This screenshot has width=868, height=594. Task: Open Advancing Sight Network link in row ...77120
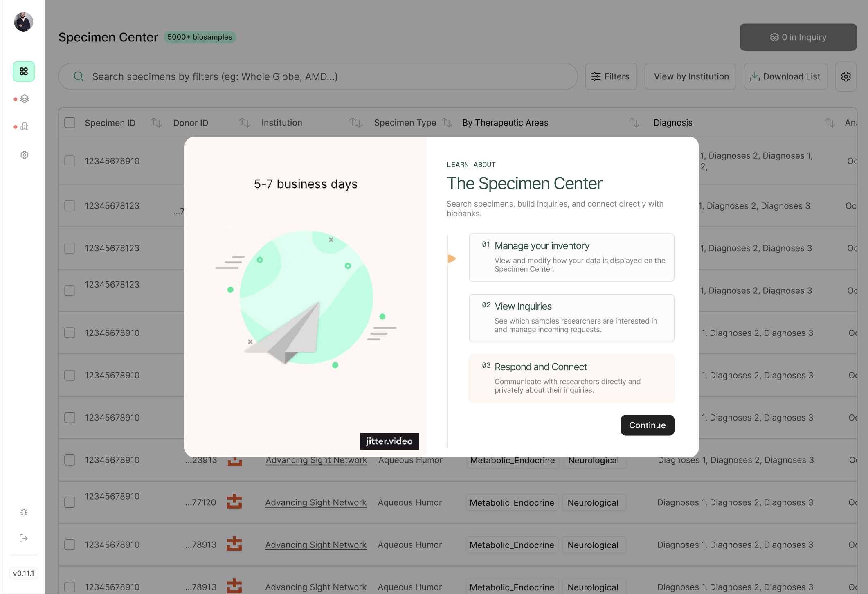[x=316, y=502]
